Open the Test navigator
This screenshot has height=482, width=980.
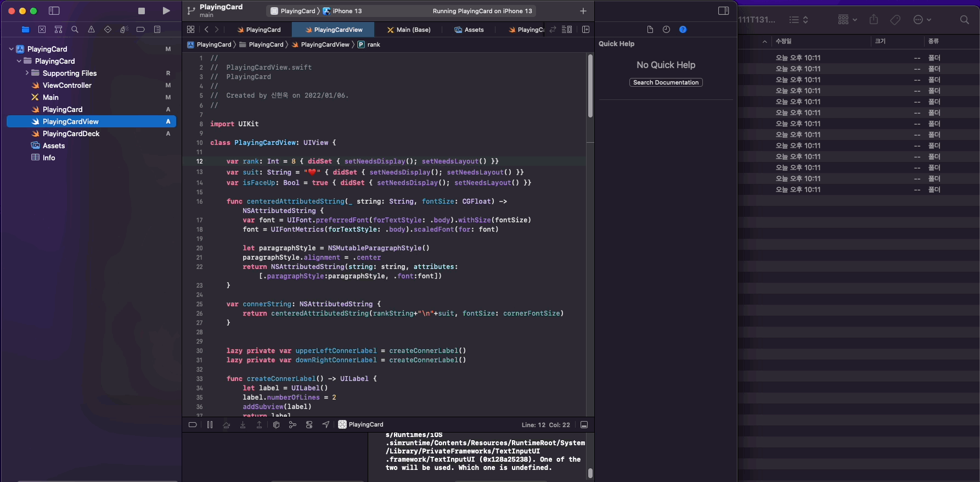coord(108,30)
